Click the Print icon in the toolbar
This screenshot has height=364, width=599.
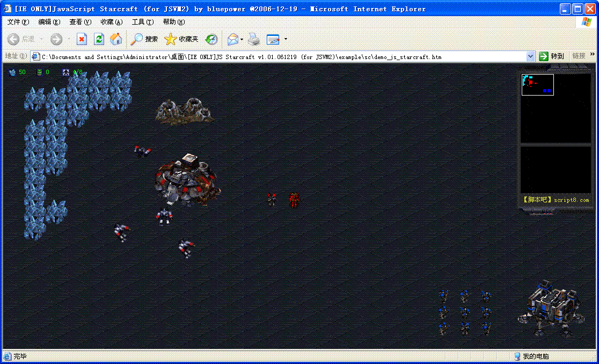click(x=254, y=39)
